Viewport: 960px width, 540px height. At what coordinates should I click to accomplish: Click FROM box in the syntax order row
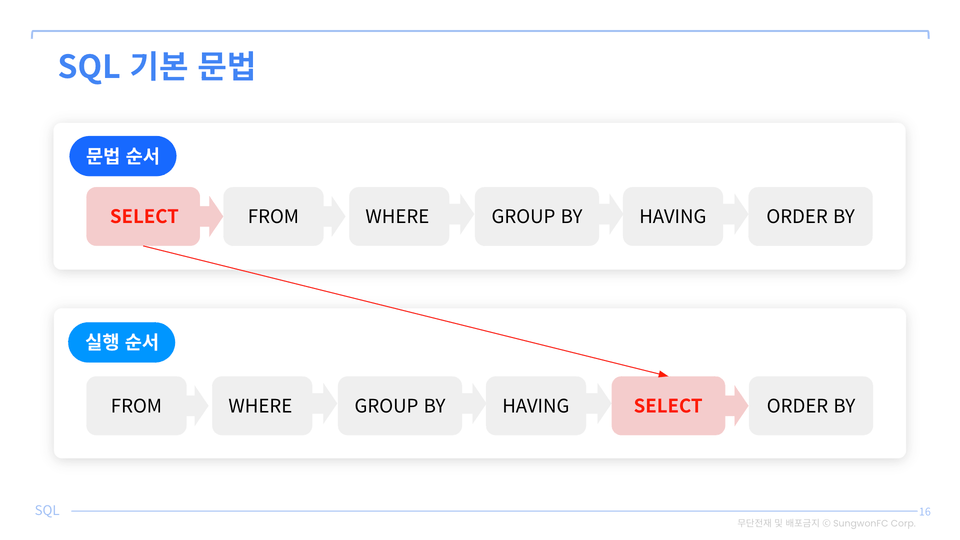point(273,216)
